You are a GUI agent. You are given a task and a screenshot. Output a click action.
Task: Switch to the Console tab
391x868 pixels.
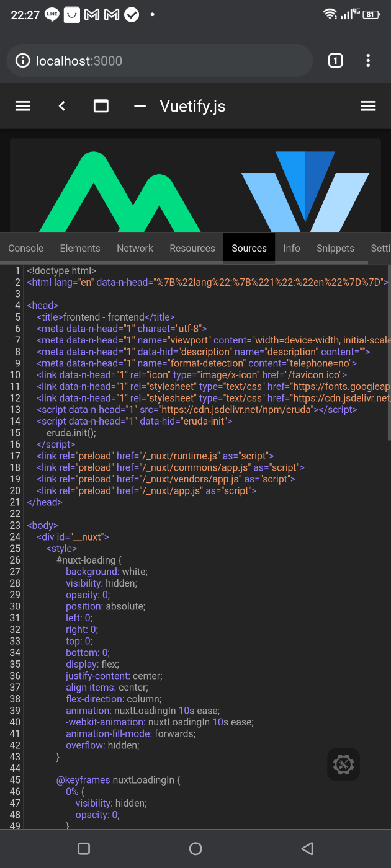point(26,248)
